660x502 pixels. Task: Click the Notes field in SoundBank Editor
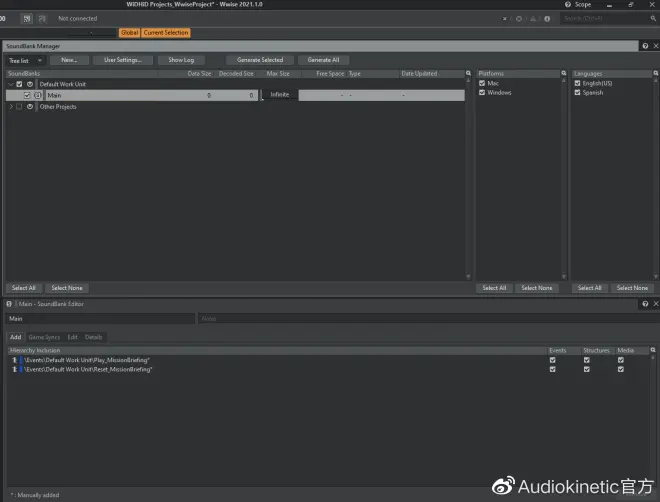[428, 319]
